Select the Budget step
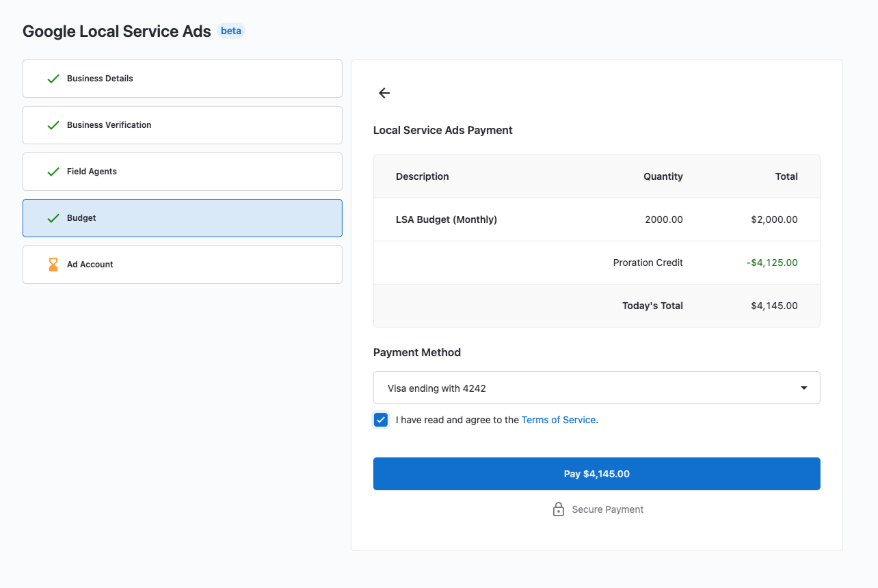The image size is (878, 588). pos(183,218)
